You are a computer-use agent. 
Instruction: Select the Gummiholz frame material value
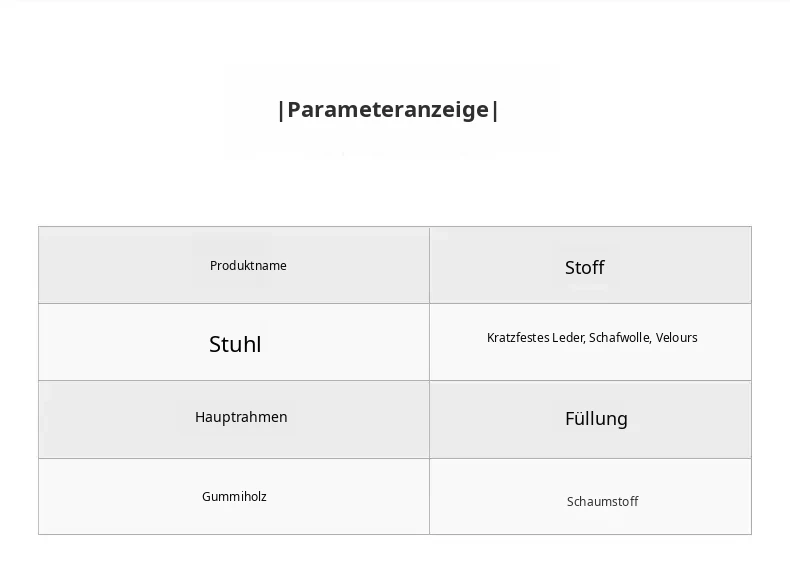tap(234, 496)
